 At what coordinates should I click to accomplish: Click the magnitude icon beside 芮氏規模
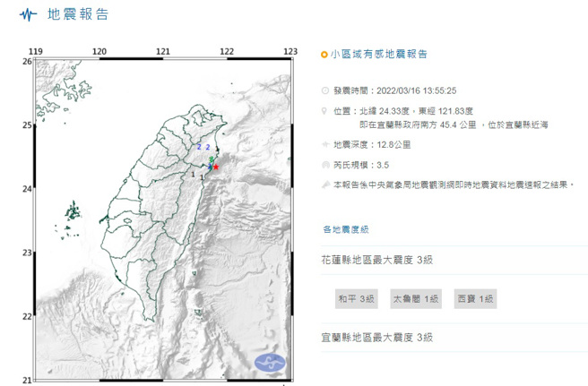[325, 165]
